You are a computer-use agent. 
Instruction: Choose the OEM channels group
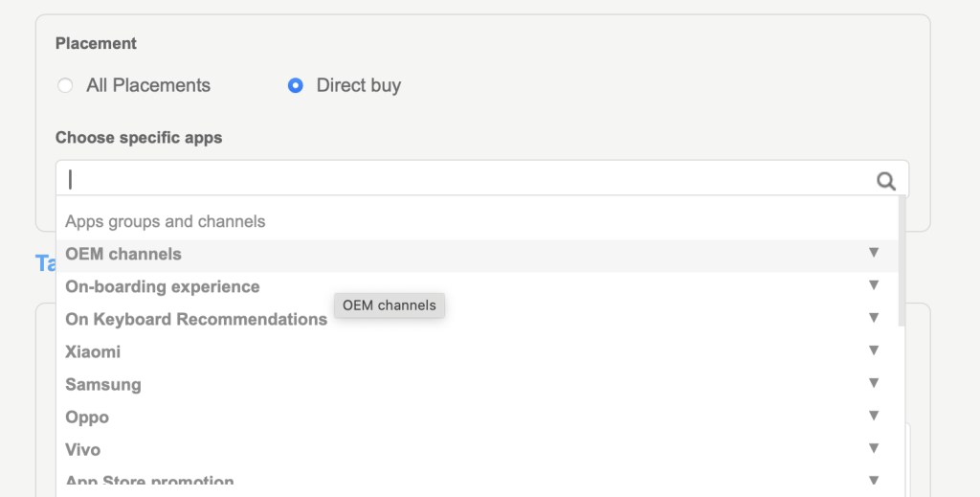pos(123,254)
